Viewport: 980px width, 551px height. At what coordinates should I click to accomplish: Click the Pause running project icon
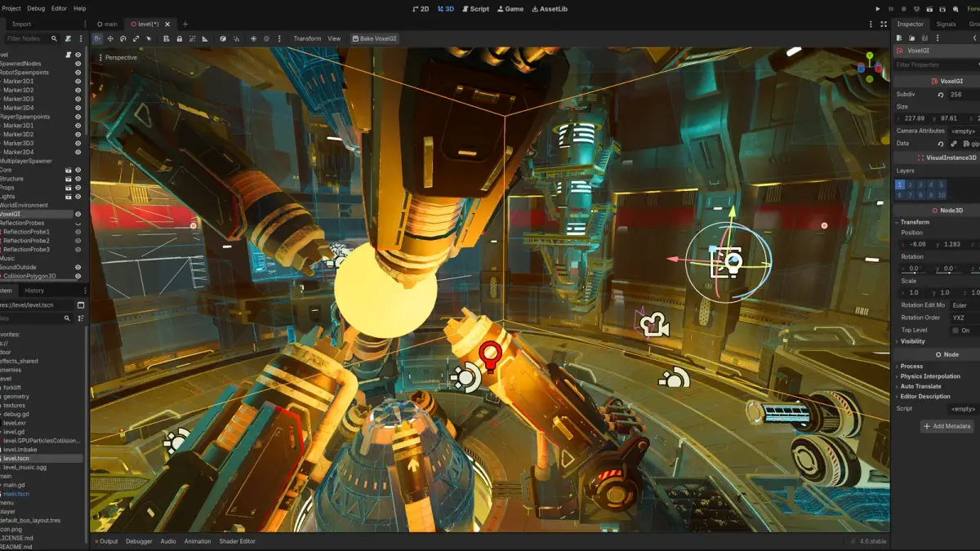pos(891,9)
